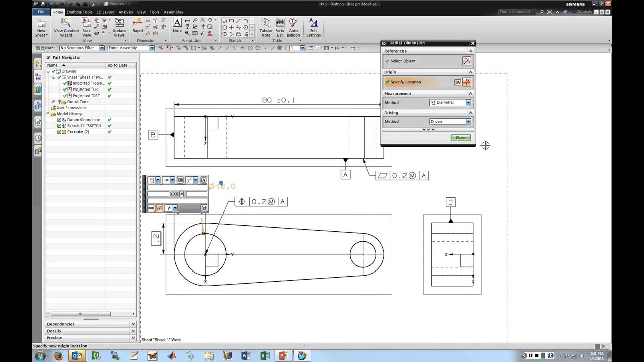This screenshot has height=362, width=644.
Task: Open the New Sheet tool
Action: click(x=41, y=28)
